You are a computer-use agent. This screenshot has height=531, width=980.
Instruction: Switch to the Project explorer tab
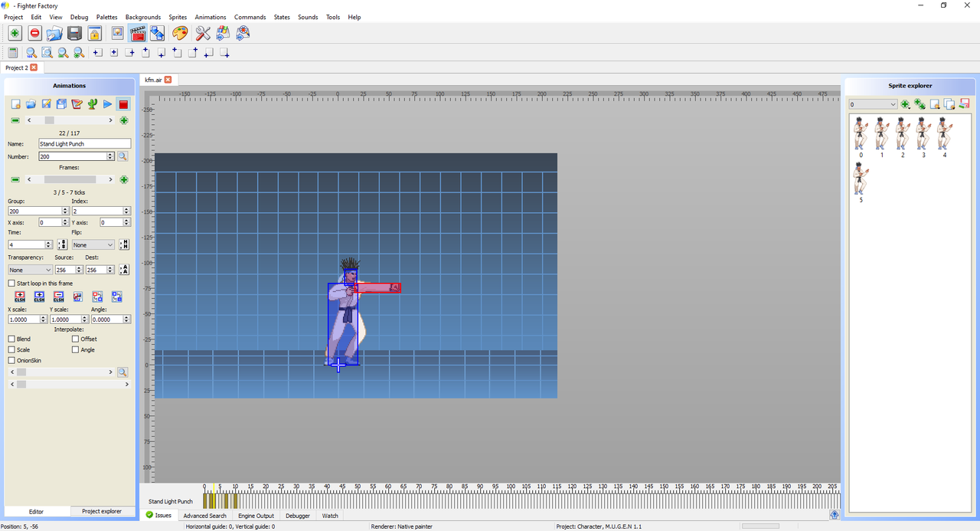[102, 511]
